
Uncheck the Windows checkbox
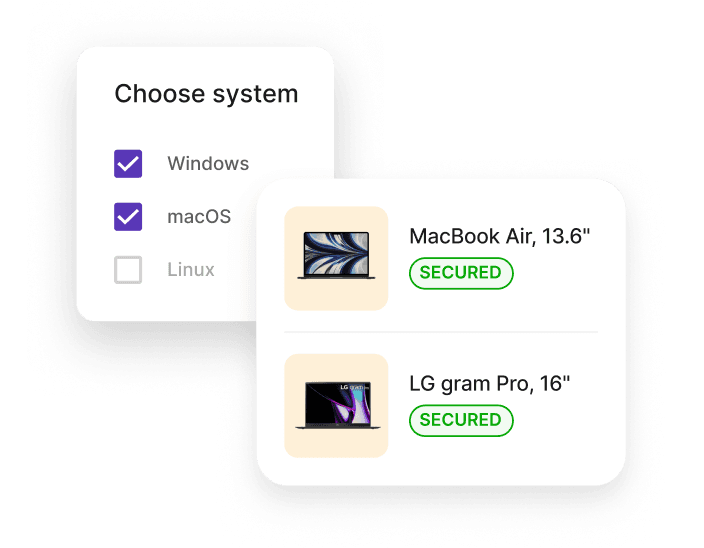128,164
